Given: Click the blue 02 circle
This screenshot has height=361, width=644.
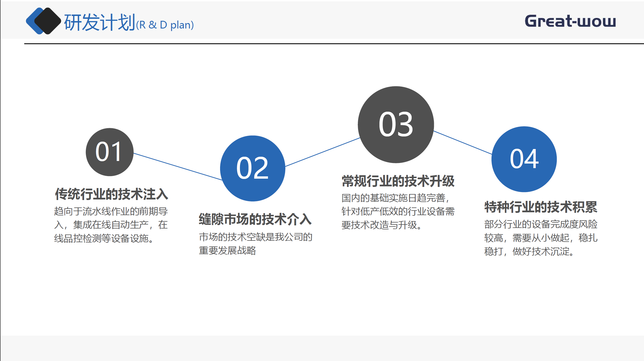Looking at the screenshot, I should click(x=253, y=168).
